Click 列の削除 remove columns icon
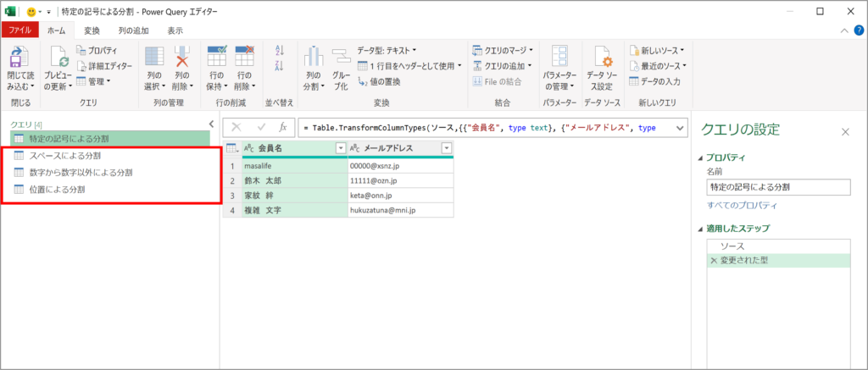The height and width of the screenshot is (370, 868). pos(183,57)
